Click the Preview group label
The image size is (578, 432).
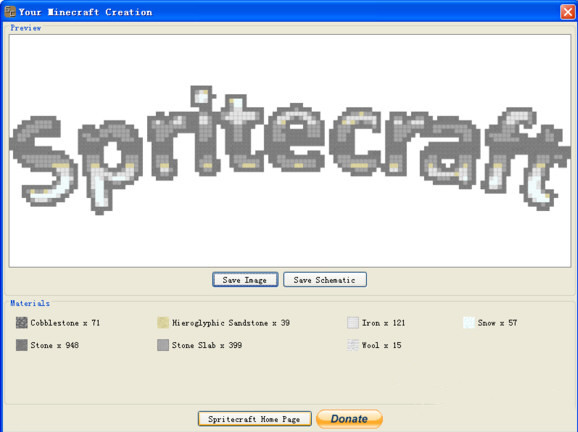pyautogui.click(x=25, y=28)
